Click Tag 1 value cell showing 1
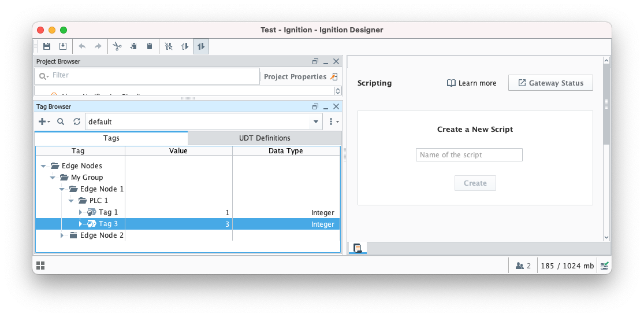Image resolution: width=644 pixels, height=317 pixels. point(178,212)
